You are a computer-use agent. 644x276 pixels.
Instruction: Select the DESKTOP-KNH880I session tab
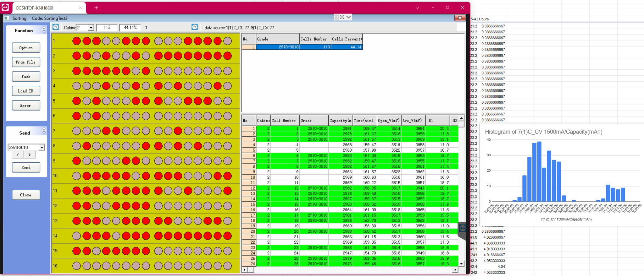pos(48,8)
